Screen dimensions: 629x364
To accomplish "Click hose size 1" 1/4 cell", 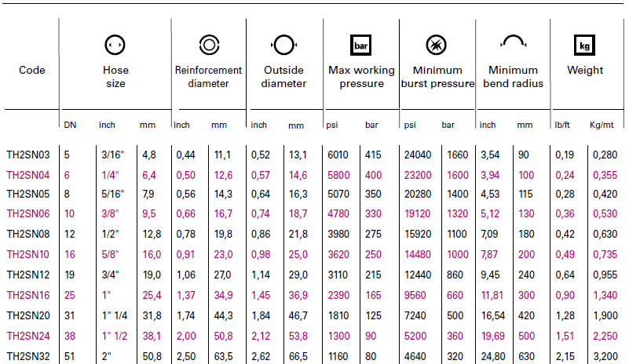I will (x=115, y=316).
